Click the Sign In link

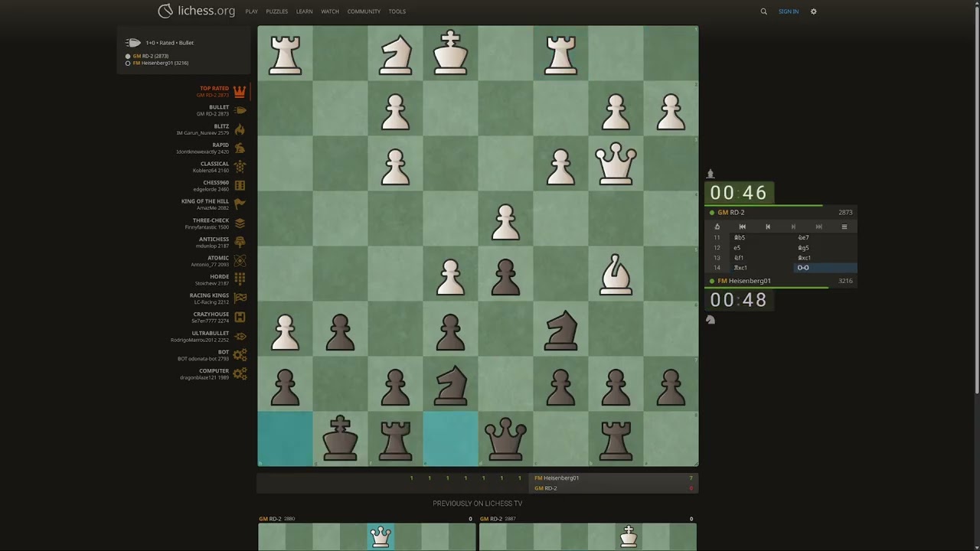pyautogui.click(x=788, y=11)
